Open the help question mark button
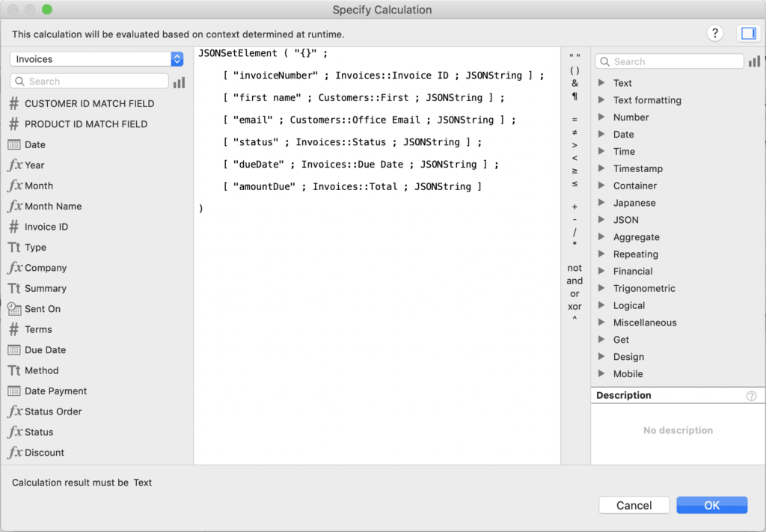The image size is (766, 532). pos(714,33)
